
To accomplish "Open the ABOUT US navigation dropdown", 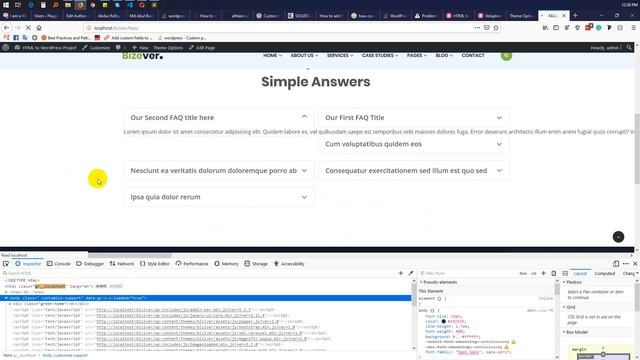I will [304, 55].
